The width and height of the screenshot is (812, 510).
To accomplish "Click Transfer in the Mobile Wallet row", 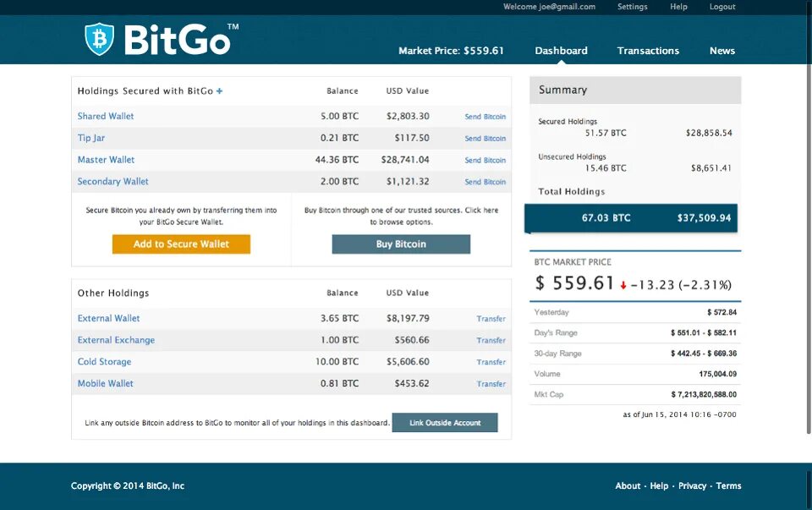I will [491, 384].
